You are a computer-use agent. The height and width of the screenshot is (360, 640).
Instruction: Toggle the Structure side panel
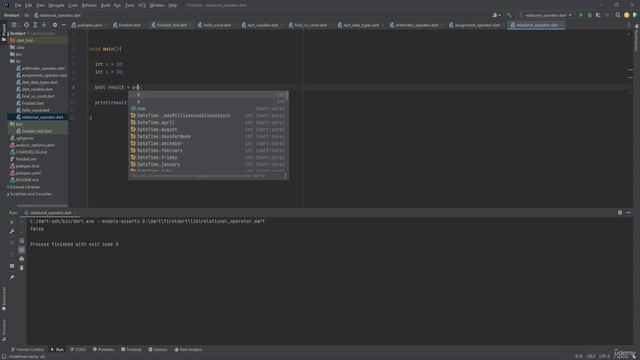tap(4, 330)
